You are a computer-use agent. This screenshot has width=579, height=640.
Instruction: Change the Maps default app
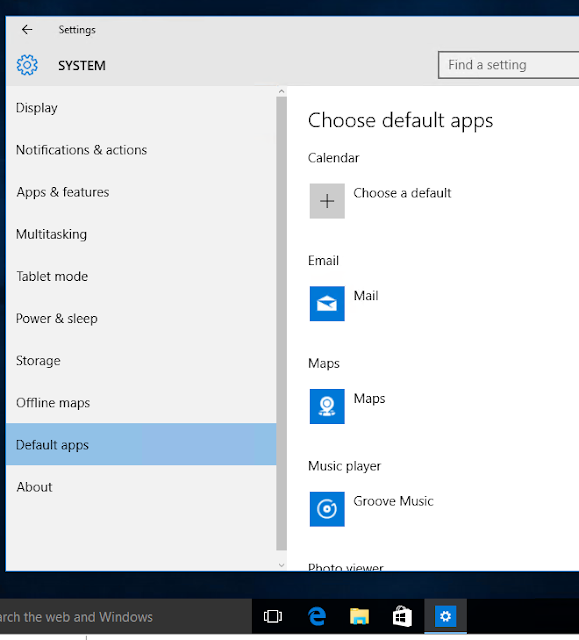tap(369, 398)
